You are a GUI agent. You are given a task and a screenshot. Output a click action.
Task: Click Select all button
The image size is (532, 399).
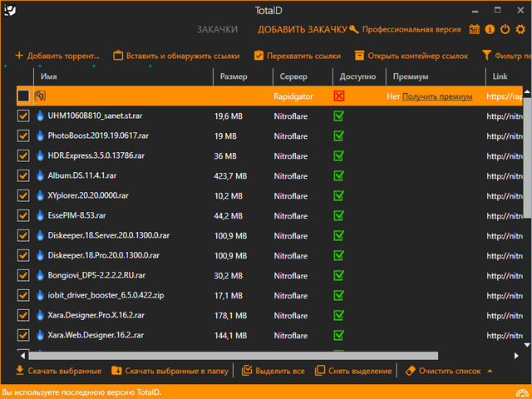[x=273, y=371]
